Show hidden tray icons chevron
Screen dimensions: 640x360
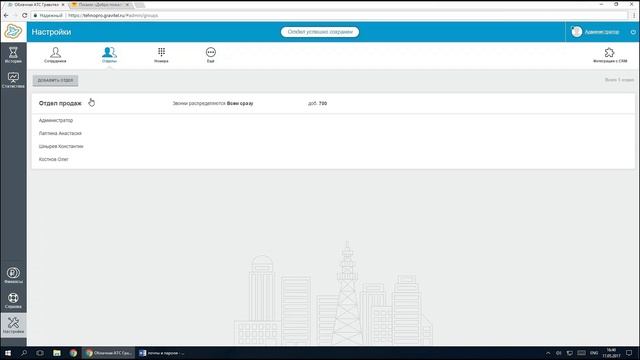point(548,353)
